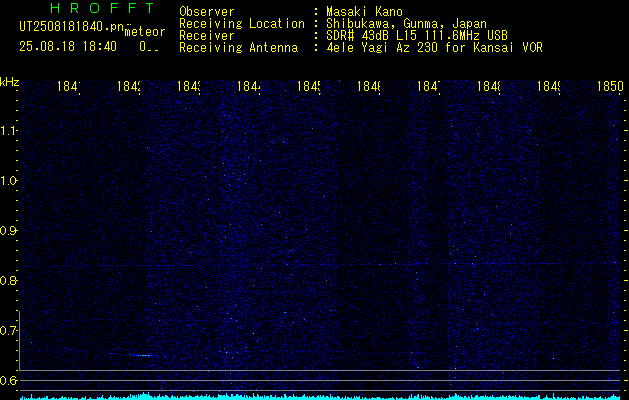Click the 1850 time axis marker
This screenshot has width=629, height=400.
point(610,86)
